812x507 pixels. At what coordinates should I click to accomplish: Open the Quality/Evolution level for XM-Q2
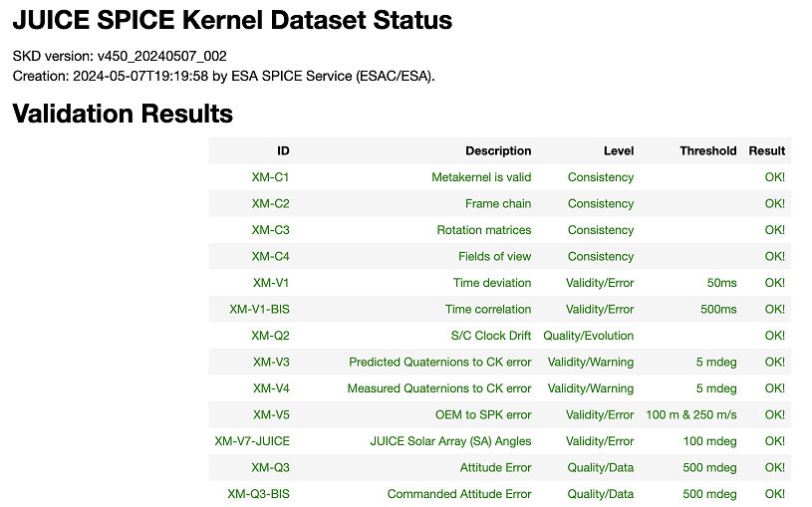click(588, 336)
